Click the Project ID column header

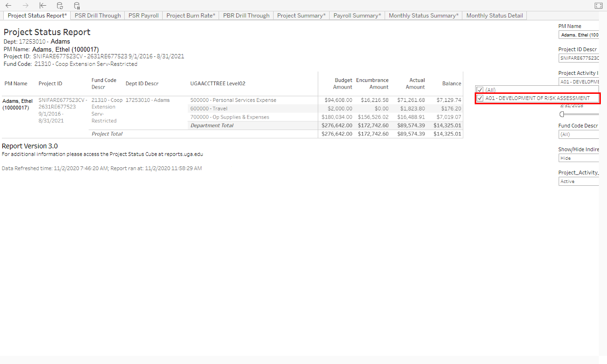50,83
